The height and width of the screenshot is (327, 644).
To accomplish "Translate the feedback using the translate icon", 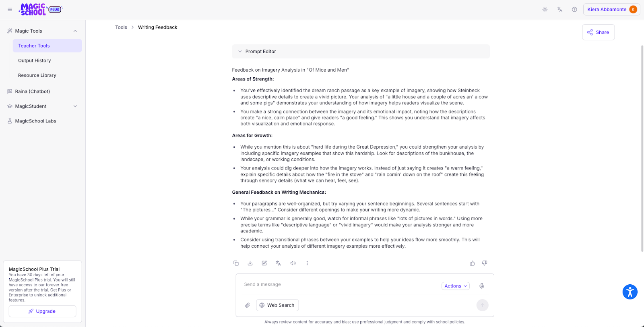I will [x=279, y=263].
